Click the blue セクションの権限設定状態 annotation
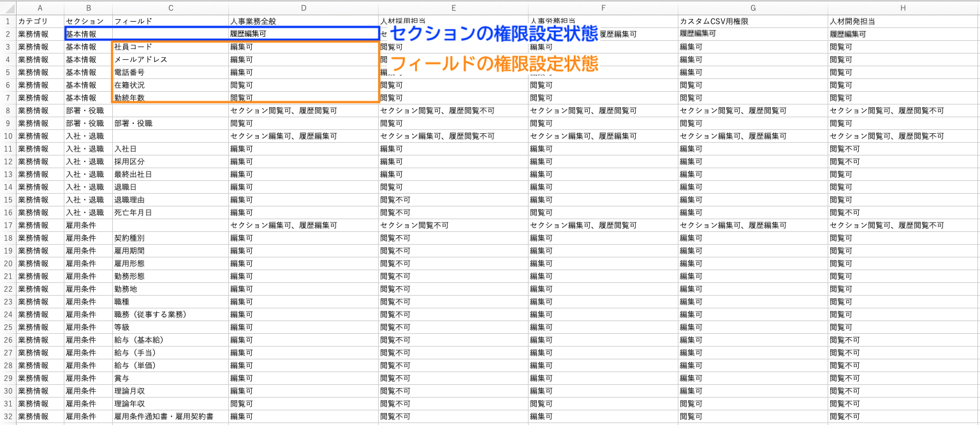The image size is (980, 425). [x=494, y=34]
